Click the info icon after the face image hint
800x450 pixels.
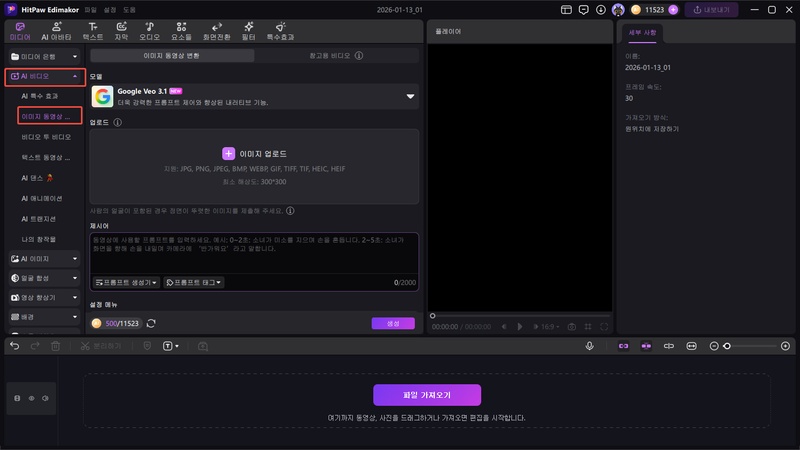pyautogui.click(x=290, y=211)
